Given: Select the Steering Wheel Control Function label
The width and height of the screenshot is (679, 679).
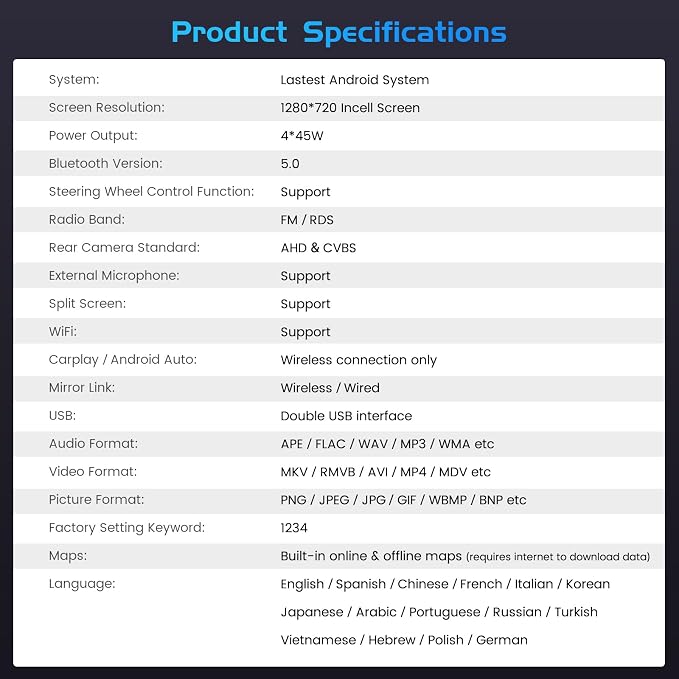Looking at the screenshot, I should (x=152, y=192).
